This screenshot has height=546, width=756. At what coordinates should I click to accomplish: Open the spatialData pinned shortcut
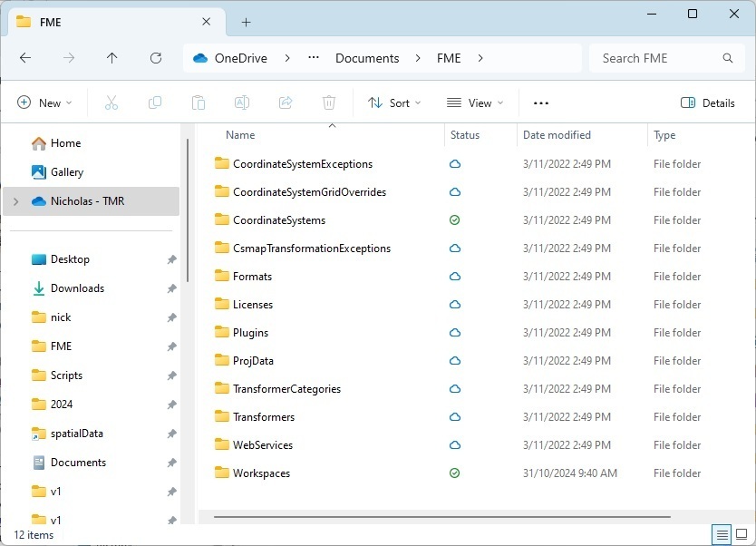[x=77, y=434]
